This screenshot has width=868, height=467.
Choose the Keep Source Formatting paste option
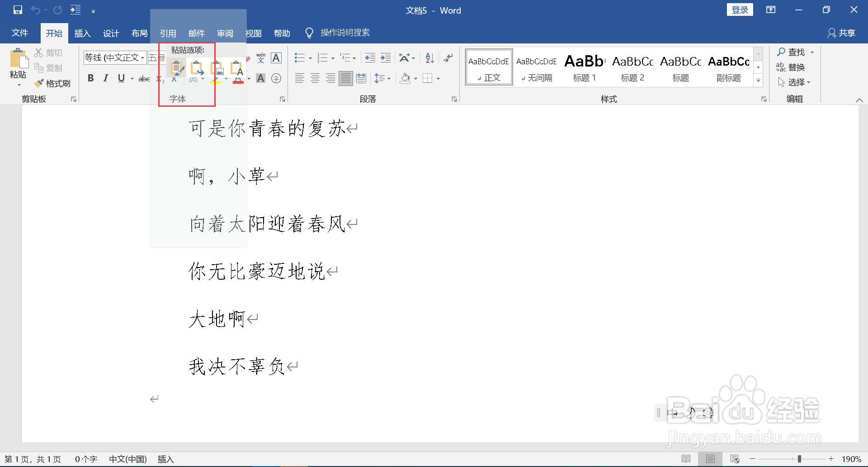click(x=176, y=68)
